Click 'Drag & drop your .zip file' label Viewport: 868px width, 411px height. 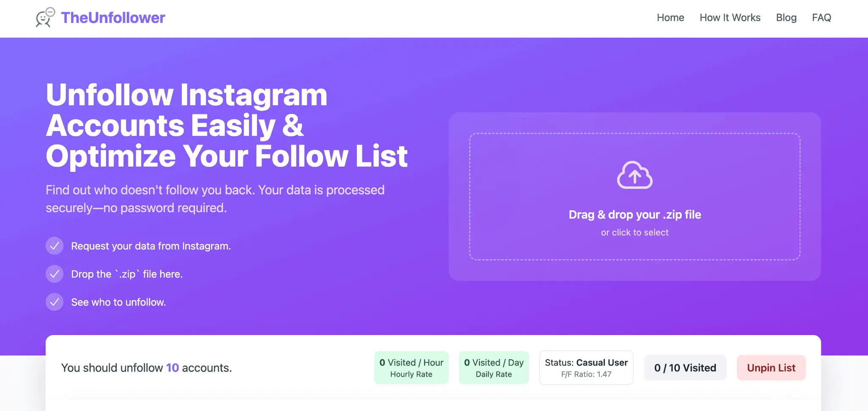pyautogui.click(x=634, y=215)
